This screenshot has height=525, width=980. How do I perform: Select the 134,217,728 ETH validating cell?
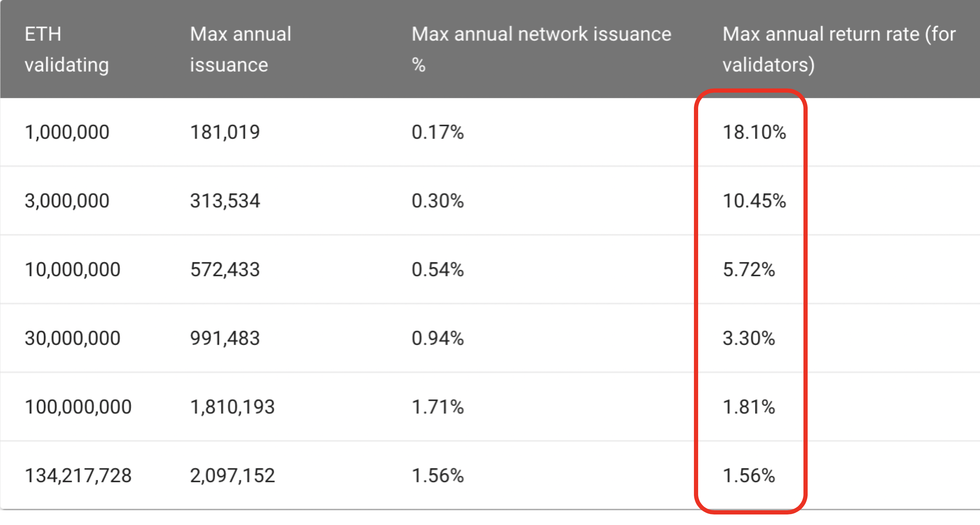pos(78,476)
